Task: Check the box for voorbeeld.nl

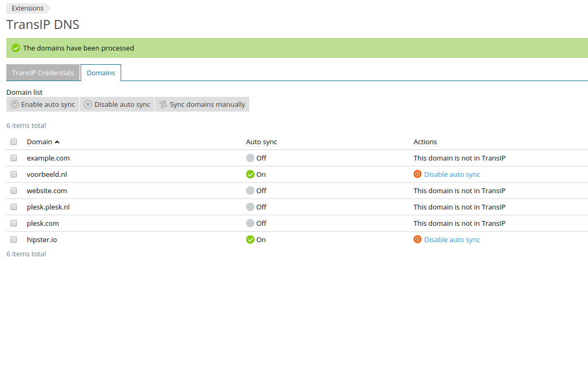Action: [14, 174]
